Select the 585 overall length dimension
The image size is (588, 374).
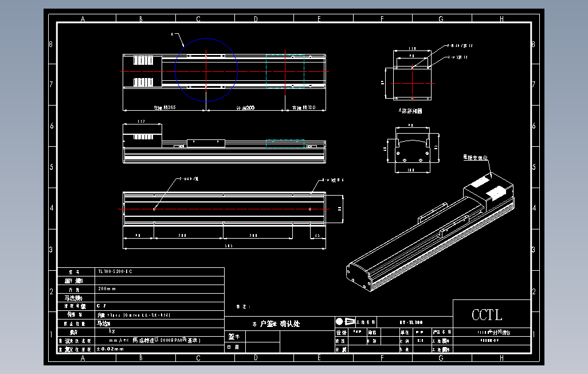228,246
